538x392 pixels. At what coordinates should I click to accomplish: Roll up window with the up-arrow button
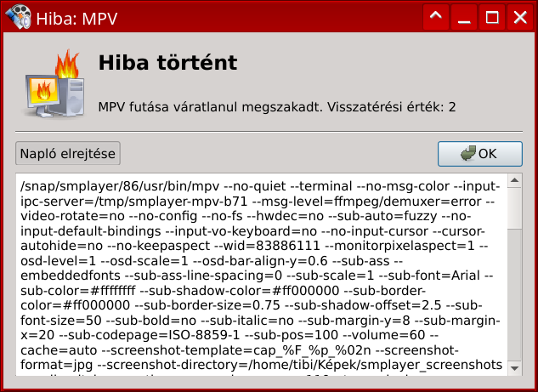coord(436,17)
